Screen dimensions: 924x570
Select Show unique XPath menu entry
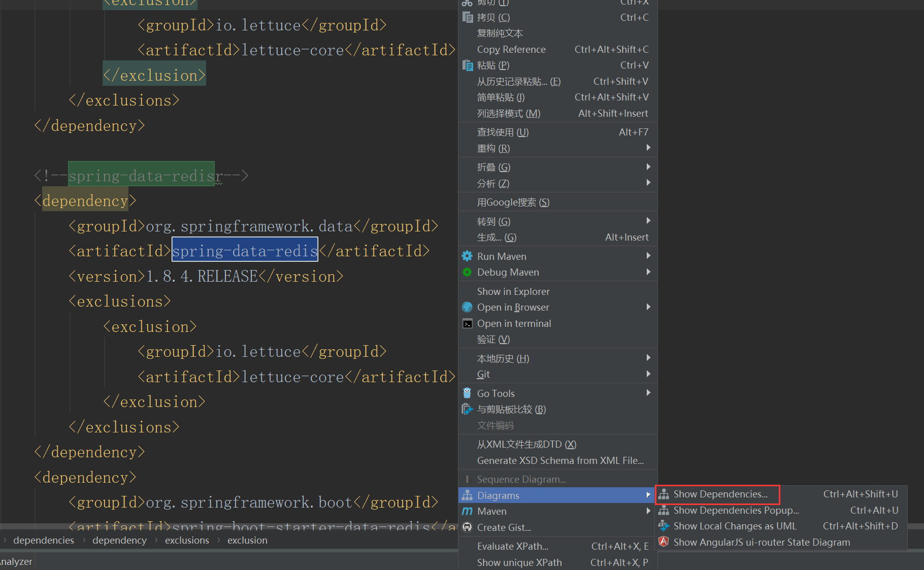pyautogui.click(x=557, y=562)
